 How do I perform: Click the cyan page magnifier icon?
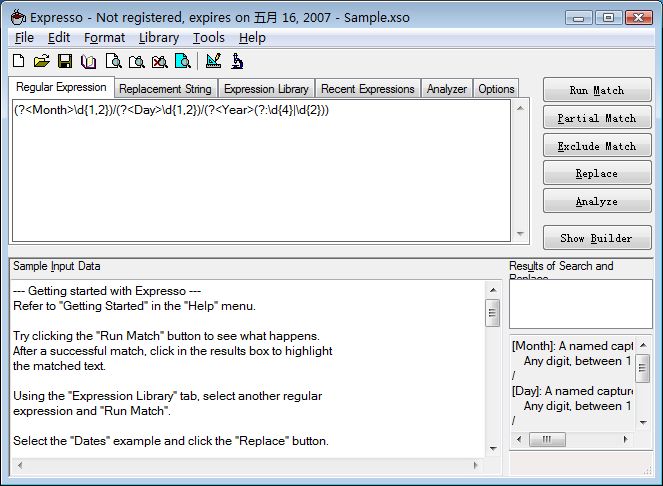183,61
